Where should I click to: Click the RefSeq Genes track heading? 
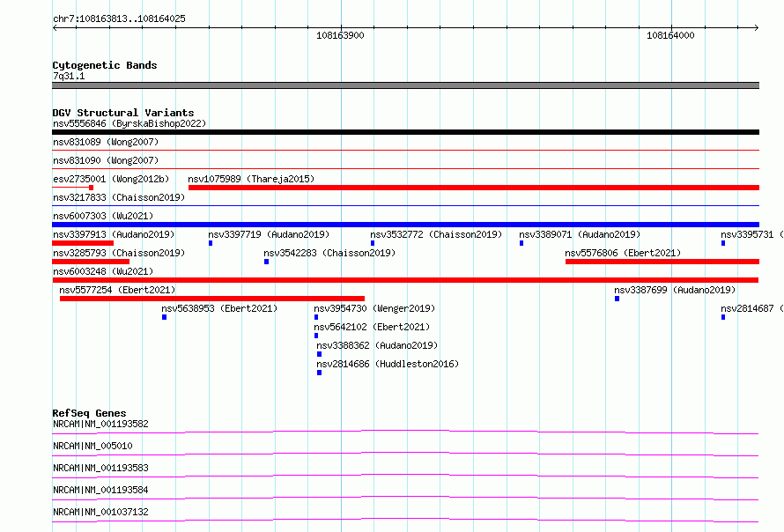[89, 413]
